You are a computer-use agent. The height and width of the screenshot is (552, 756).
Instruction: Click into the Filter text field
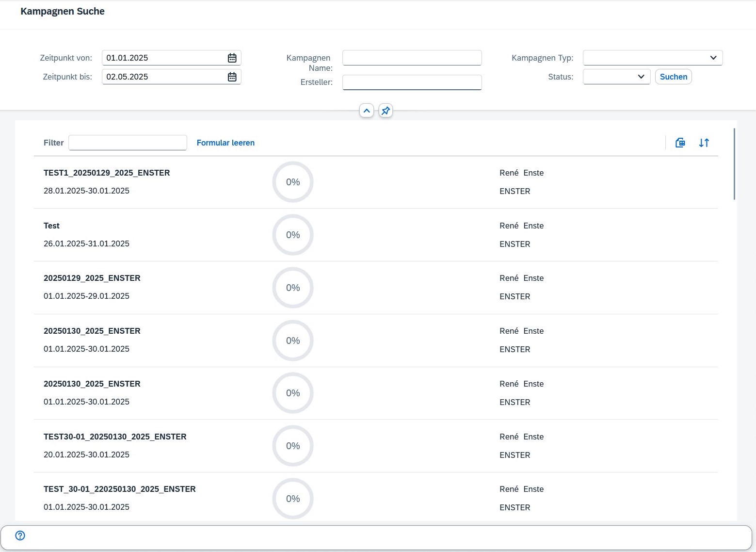(x=128, y=143)
